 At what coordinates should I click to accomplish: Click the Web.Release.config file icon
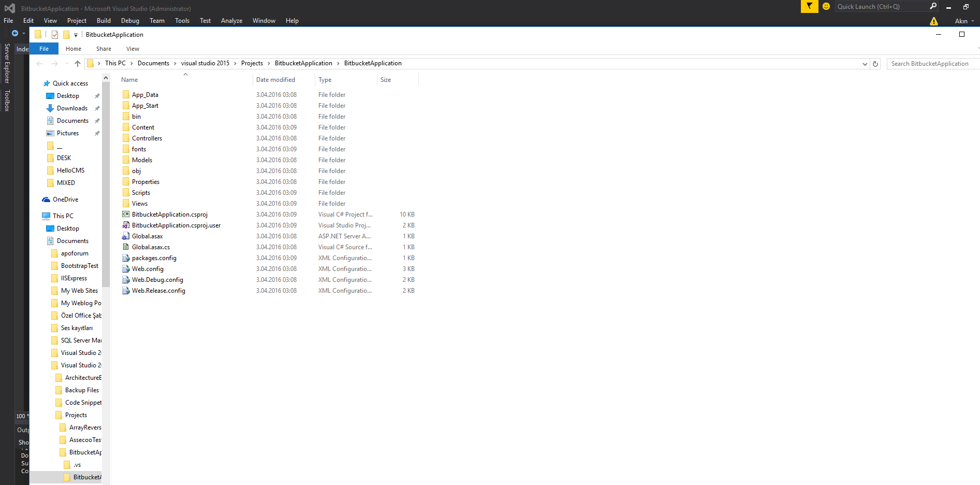(126, 290)
